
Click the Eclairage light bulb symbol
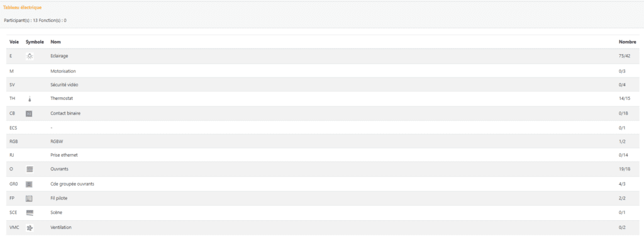[30, 56]
